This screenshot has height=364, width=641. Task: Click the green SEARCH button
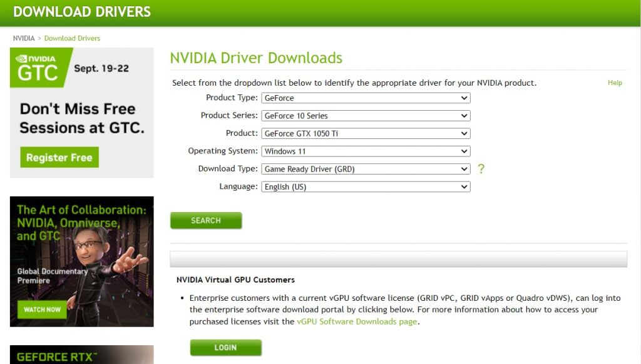[x=206, y=221]
